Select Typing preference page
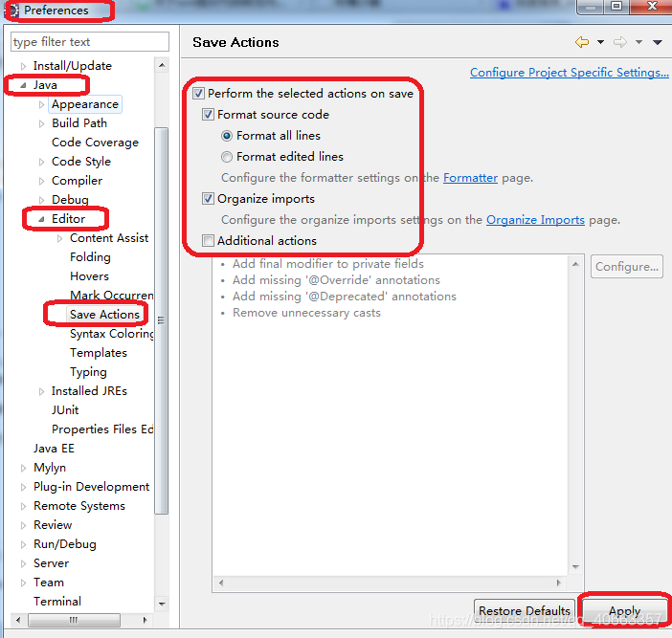672x638 pixels. coord(88,372)
